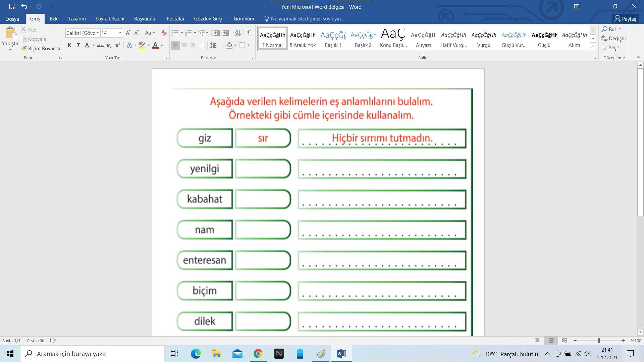644x362 pixels.
Task: Decrease paragraph indent
Action: [x=217, y=33]
